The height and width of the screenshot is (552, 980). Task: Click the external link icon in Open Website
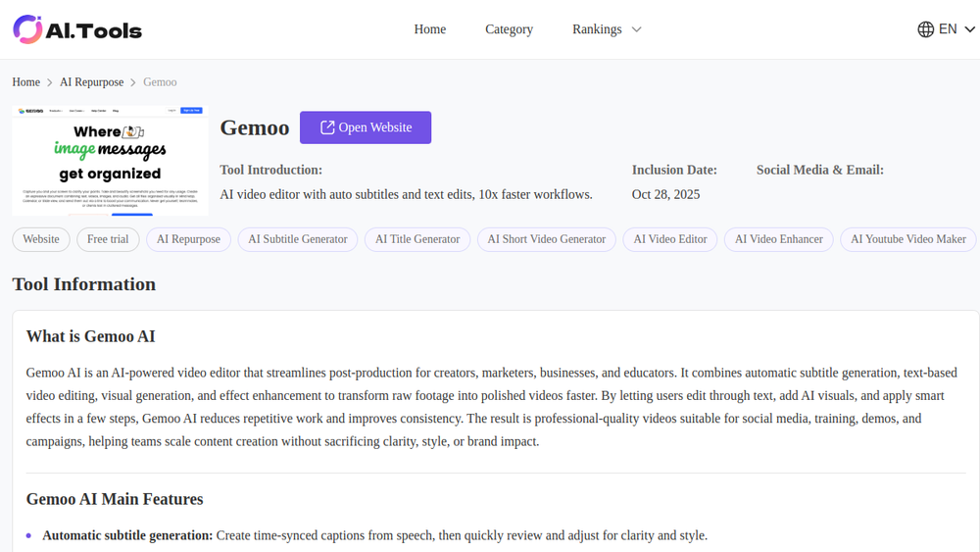point(327,127)
